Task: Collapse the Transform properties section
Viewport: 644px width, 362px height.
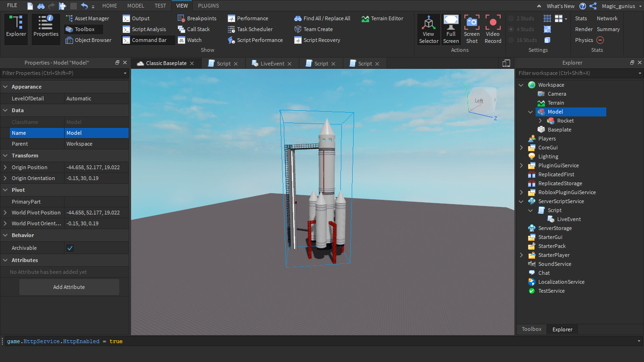Action: point(5,156)
